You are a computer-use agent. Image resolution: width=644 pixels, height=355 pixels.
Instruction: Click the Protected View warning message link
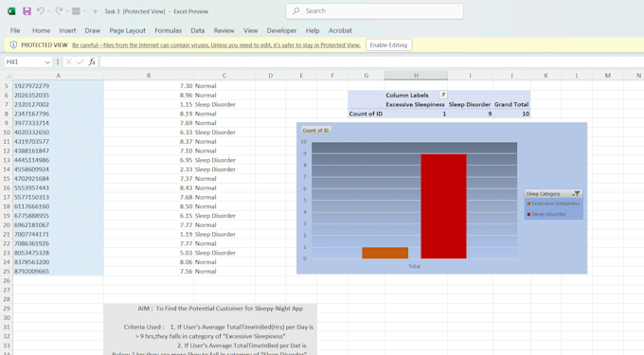[216, 45]
